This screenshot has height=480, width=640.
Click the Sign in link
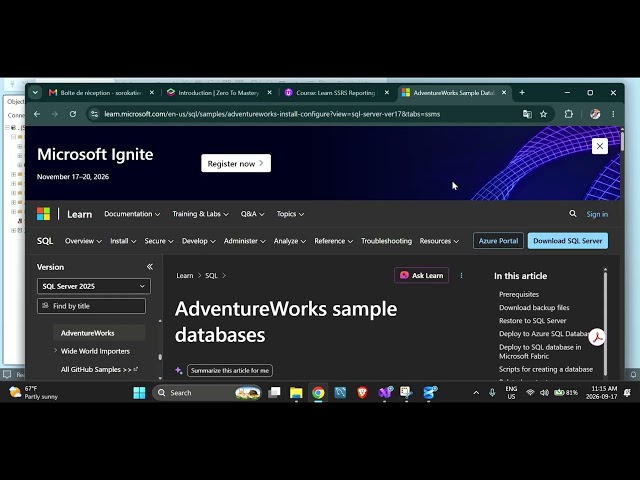[x=597, y=214]
